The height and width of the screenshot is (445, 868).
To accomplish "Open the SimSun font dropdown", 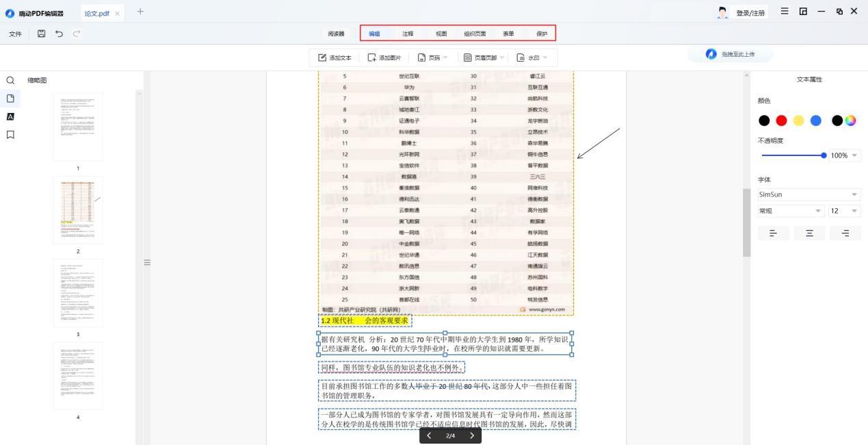I will pos(808,194).
